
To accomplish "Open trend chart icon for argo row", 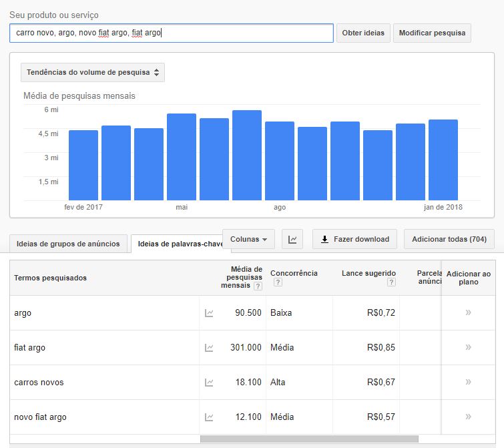I will pos(209,312).
